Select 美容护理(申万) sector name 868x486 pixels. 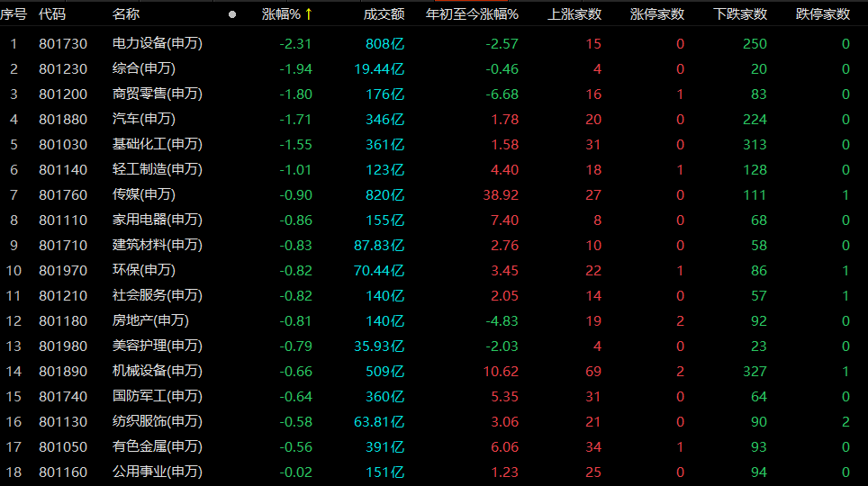[158, 346]
